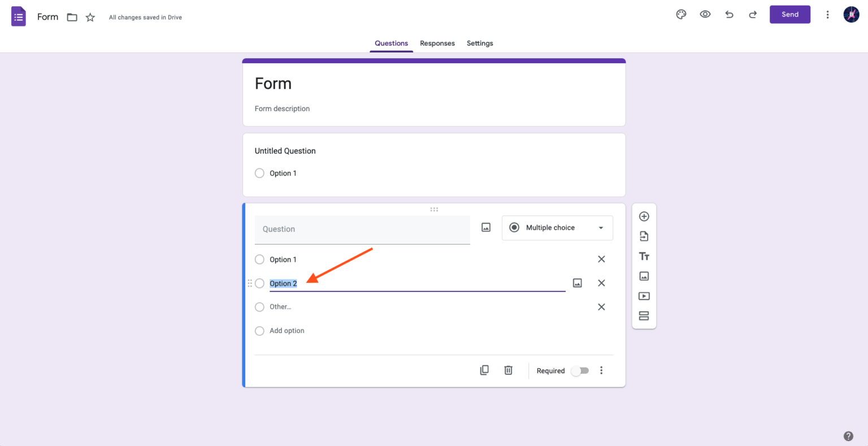This screenshot has width=868, height=446.
Task: Star the form as favorite
Action: click(x=90, y=18)
